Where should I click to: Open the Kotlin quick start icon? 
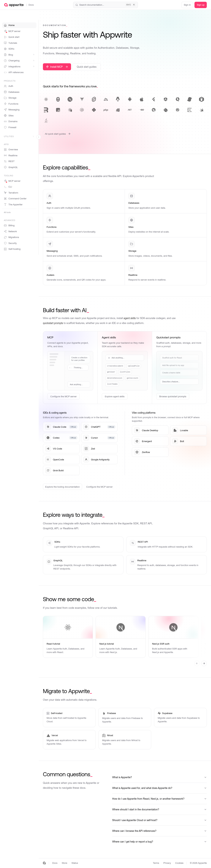coord(189,110)
